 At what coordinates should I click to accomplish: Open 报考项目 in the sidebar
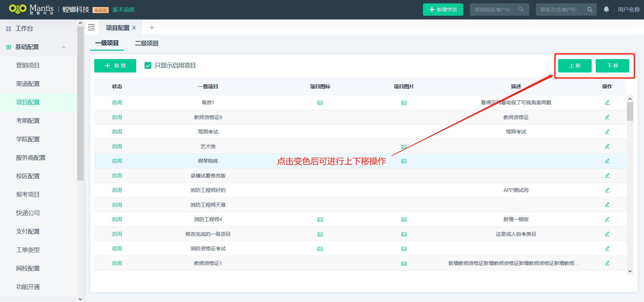pos(28,195)
